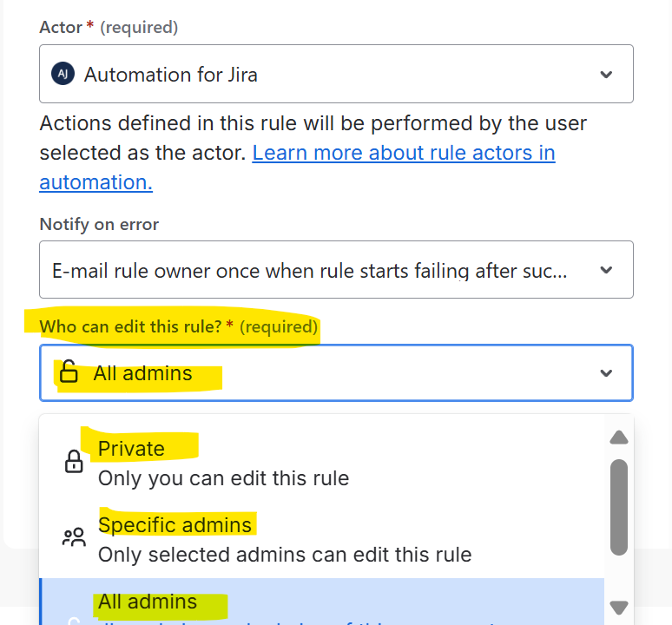This screenshot has height=625, width=672.
Task: Expand the Notify on error chevron
Action: point(606,270)
